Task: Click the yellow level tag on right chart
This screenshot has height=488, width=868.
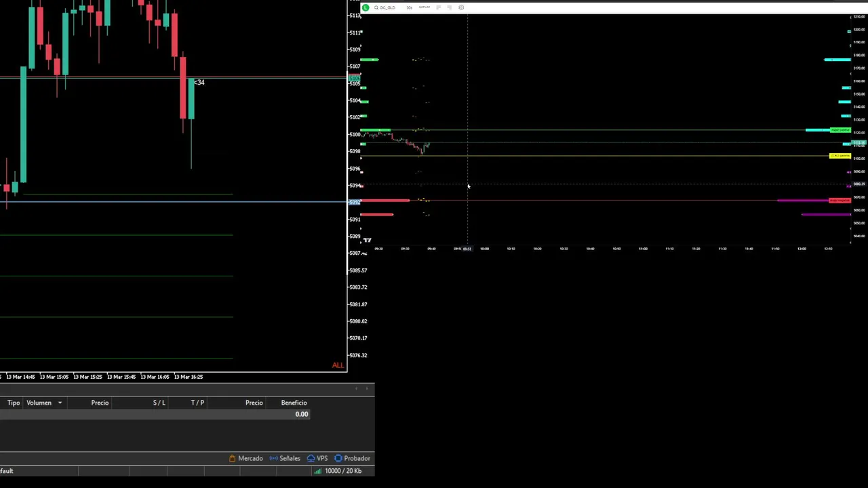Action: pos(840,156)
